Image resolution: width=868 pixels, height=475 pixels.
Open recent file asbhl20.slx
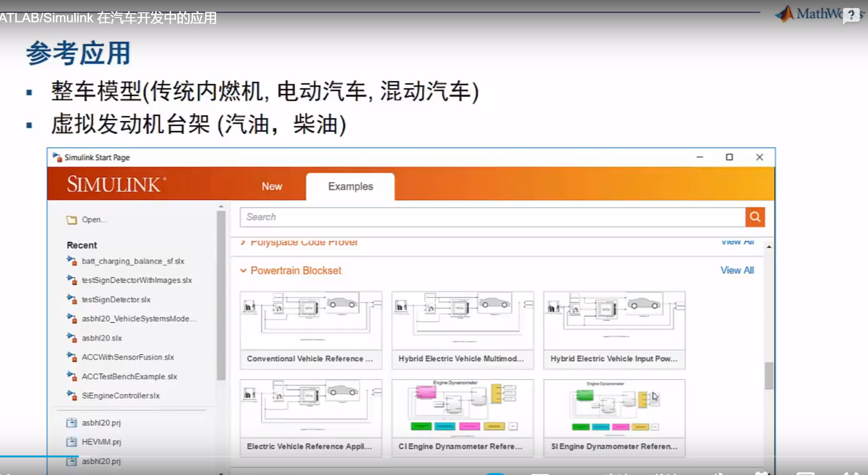[x=102, y=338]
